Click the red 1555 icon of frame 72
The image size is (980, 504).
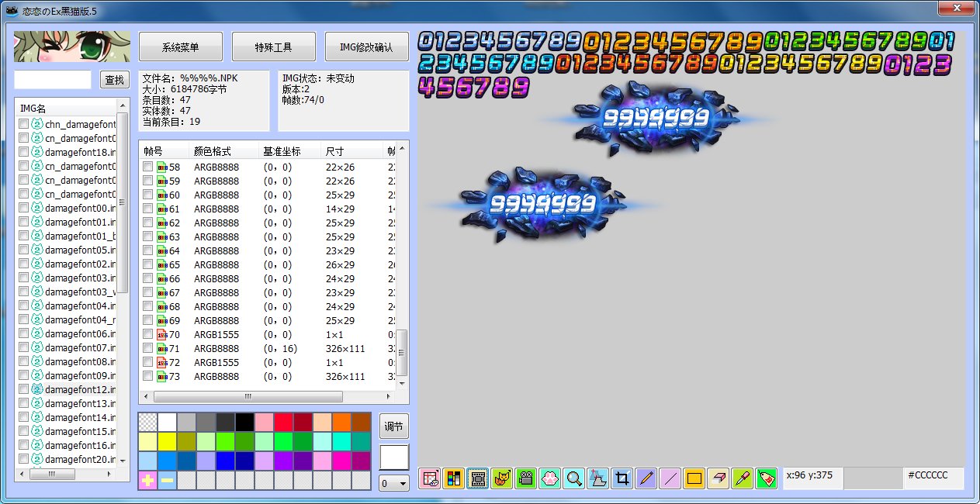tap(161, 362)
